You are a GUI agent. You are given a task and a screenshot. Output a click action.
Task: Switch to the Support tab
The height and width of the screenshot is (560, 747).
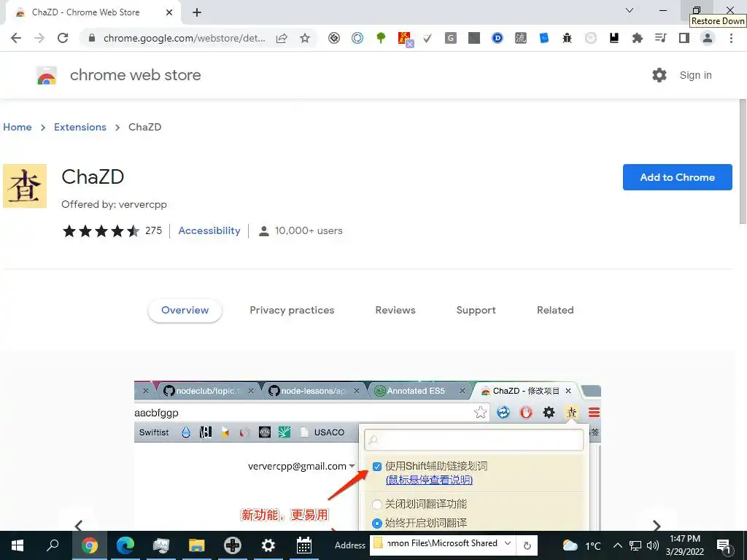click(x=476, y=310)
